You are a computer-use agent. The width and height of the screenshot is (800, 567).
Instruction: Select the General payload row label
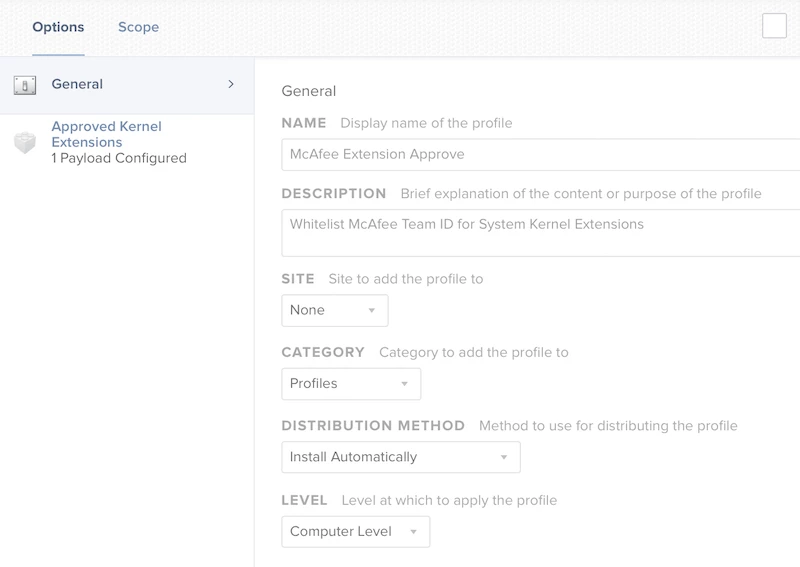coord(77,84)
